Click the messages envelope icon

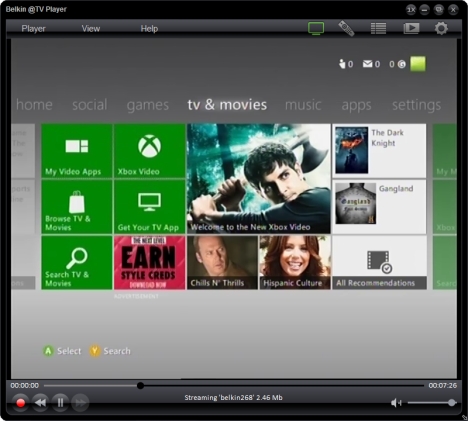[367, 64]
